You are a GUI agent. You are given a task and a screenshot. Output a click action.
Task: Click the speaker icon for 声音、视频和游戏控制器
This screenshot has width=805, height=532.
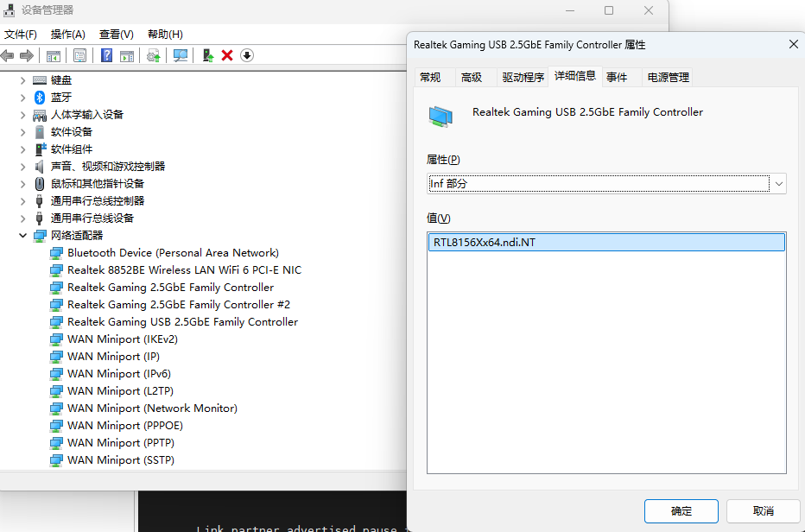click(x=40, y=167)
